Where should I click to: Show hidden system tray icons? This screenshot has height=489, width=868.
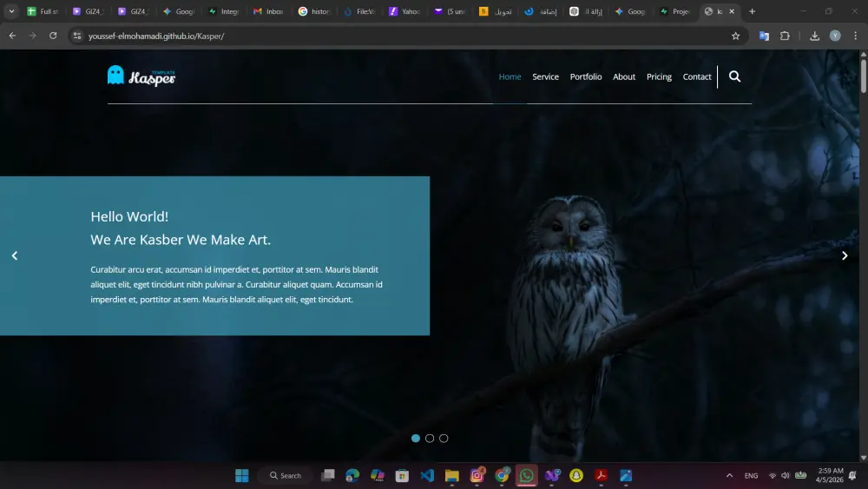click(729, 475)
